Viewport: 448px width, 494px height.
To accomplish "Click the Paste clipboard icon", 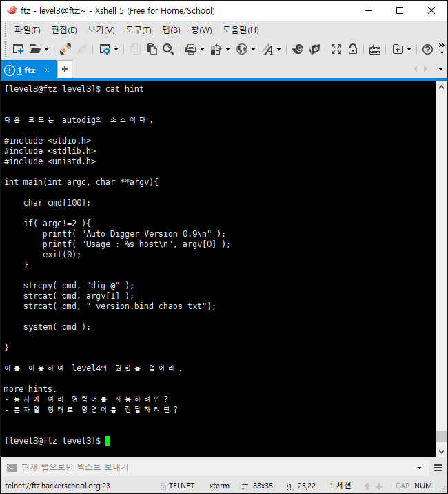I will point(152,49).
